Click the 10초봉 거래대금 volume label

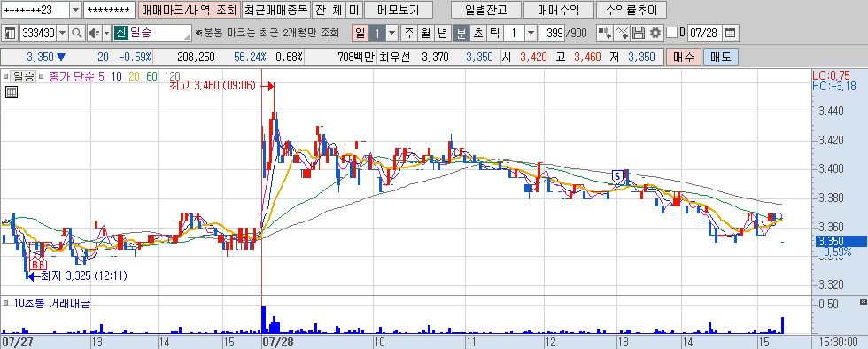52,303
